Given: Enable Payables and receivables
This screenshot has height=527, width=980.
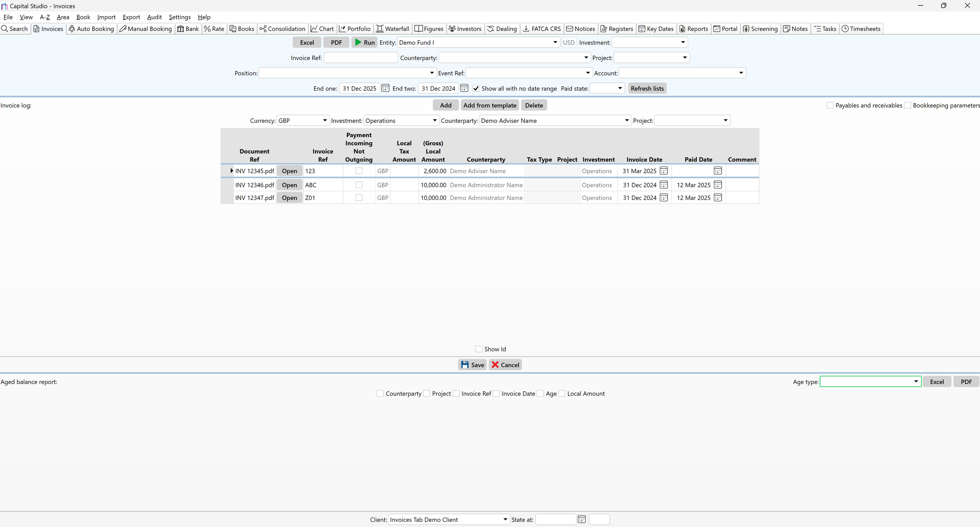Looking at the screenshot, I should [x=830, y=105].
